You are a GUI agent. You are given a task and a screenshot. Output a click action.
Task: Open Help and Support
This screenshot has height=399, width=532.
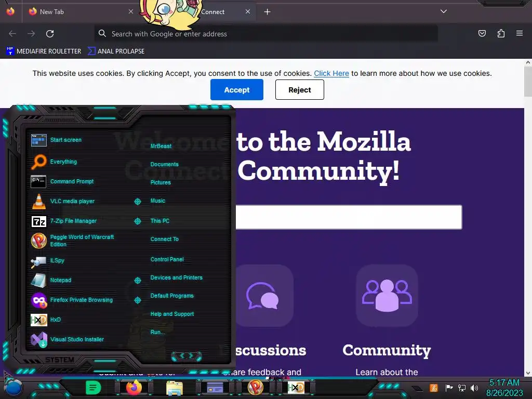[x=172, y=314]
